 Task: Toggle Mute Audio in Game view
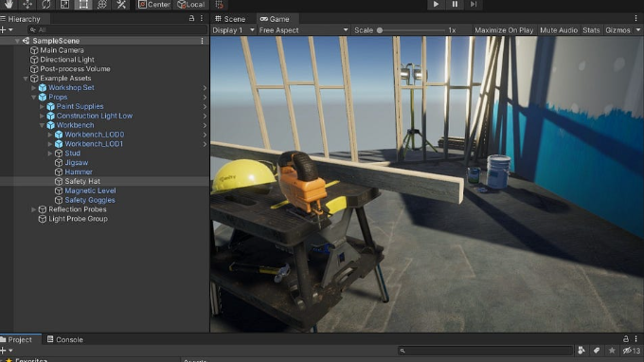(x=559, y=30)
